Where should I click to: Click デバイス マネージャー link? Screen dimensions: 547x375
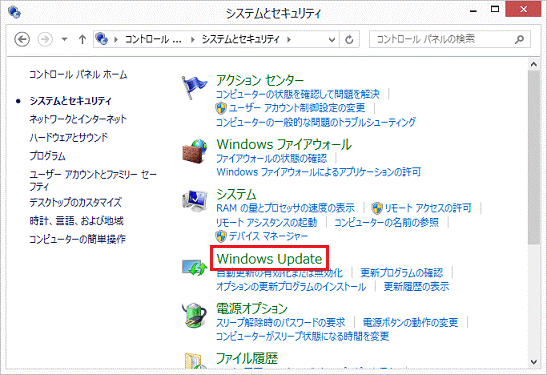pyautogui.click(x=268, y=236)
